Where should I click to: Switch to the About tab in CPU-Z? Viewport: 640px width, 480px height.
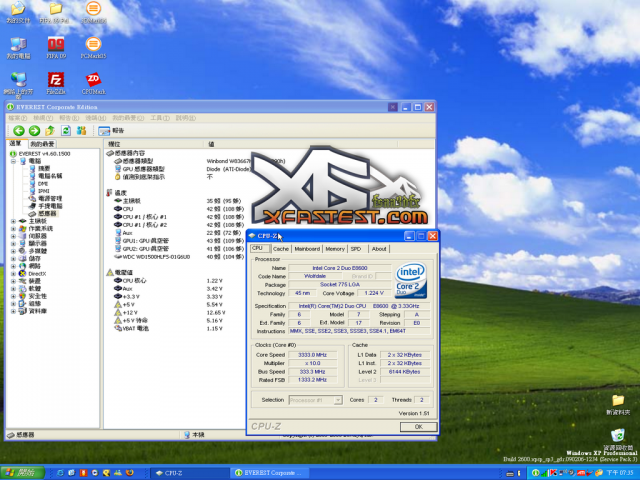point(379,249)
